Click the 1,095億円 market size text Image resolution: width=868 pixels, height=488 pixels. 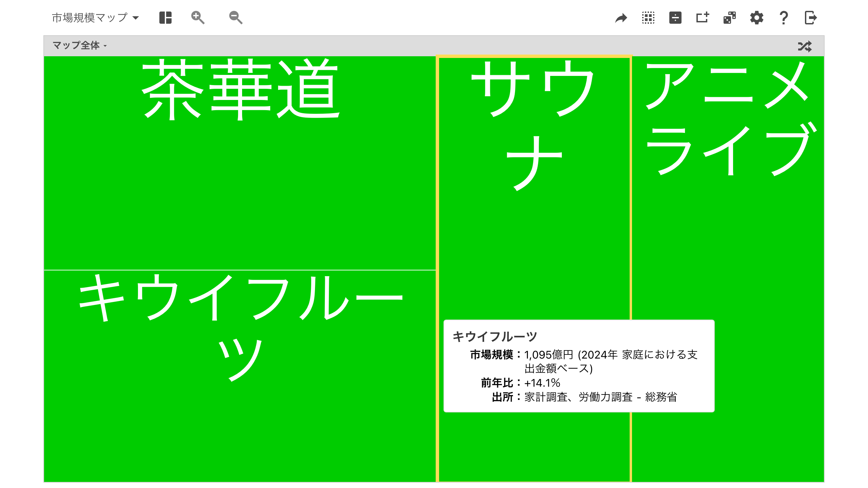click(x=549, y=355)
